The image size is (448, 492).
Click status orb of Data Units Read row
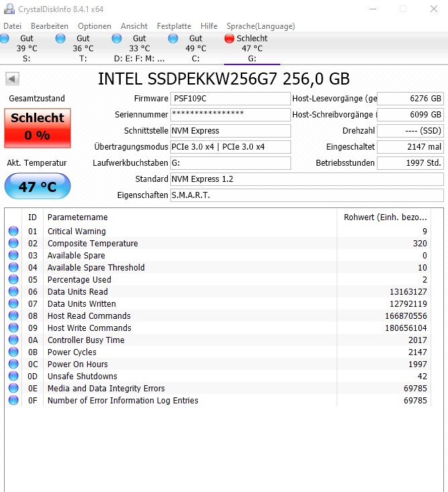13,291
